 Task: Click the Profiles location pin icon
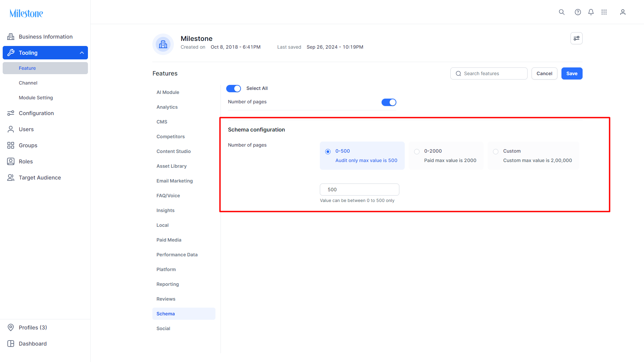point(11,327)
